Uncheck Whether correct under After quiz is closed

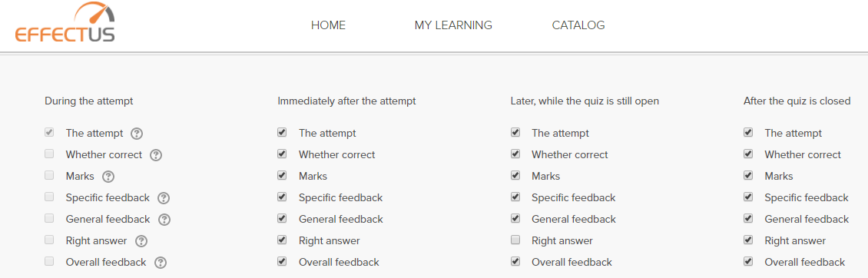[x=748, y=154]
